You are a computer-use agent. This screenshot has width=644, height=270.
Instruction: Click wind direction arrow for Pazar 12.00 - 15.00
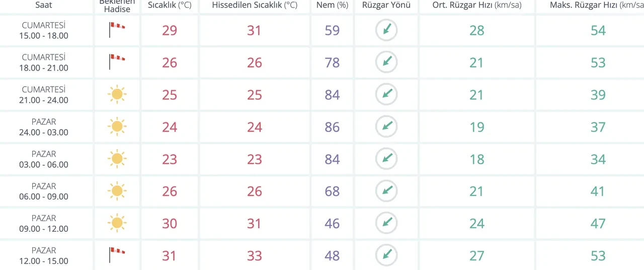tap(386, 255)
